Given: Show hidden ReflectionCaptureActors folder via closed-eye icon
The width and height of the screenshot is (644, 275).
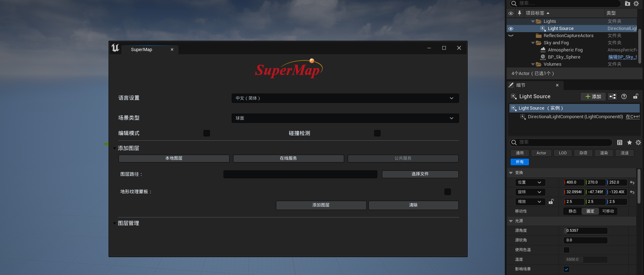Looking at the screenshot, I should pos(511,36).
